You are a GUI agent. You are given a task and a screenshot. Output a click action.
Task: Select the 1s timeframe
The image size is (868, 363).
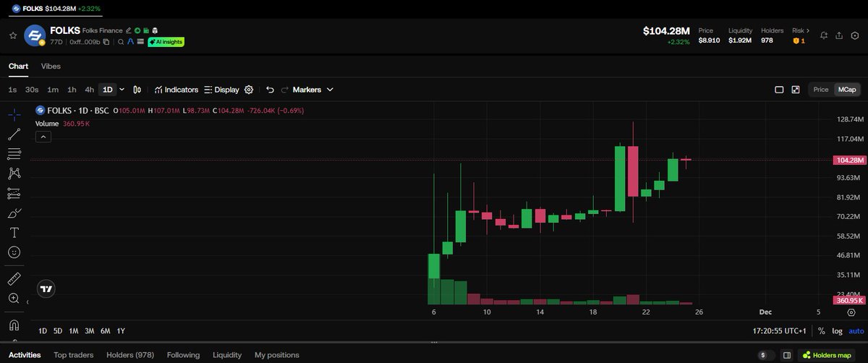click(x=12, y=90)
